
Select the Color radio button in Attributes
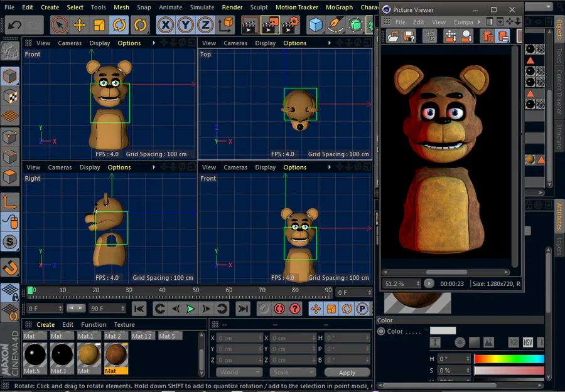tap(381, 331)
